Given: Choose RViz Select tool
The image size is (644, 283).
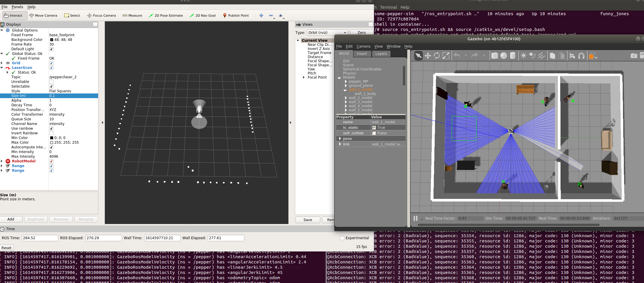Looking at the screenshot, I should 72,15.
